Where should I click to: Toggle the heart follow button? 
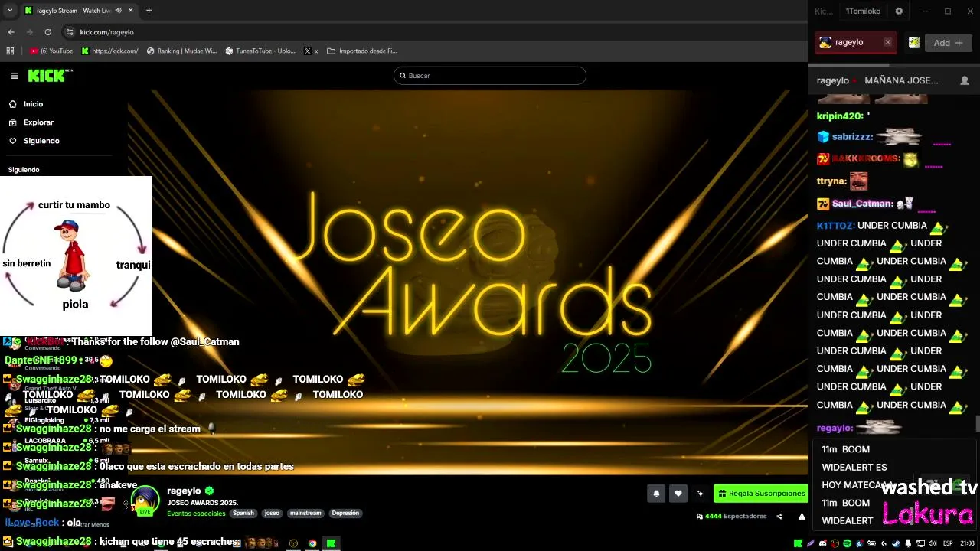(678, 494)
